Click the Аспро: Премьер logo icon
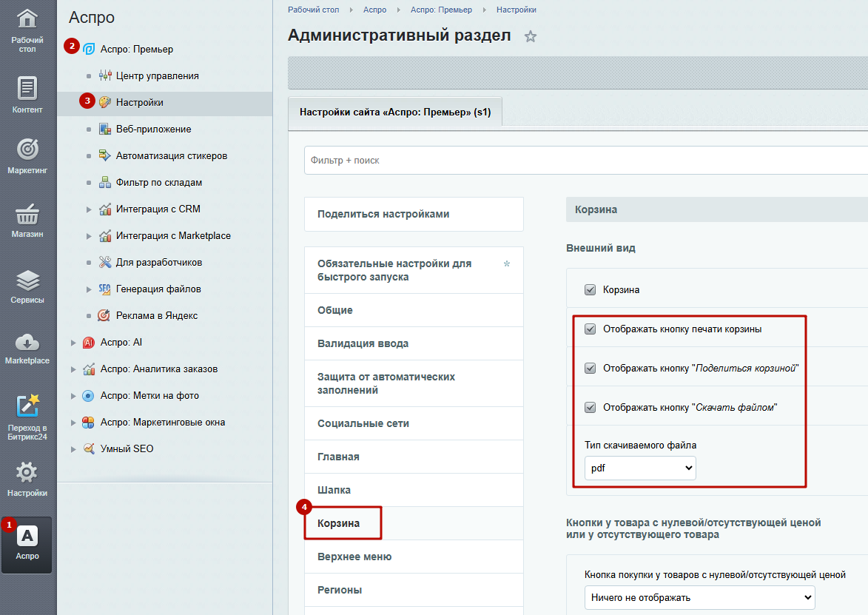This screenshot has height=615, width=868. click(x=89, y=50)
